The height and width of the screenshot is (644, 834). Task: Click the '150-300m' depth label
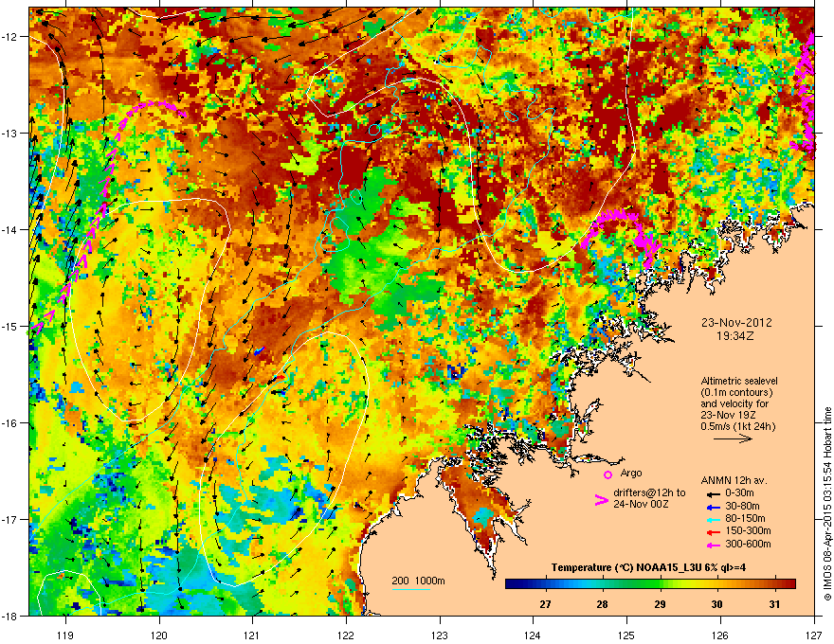click(748, 530)
